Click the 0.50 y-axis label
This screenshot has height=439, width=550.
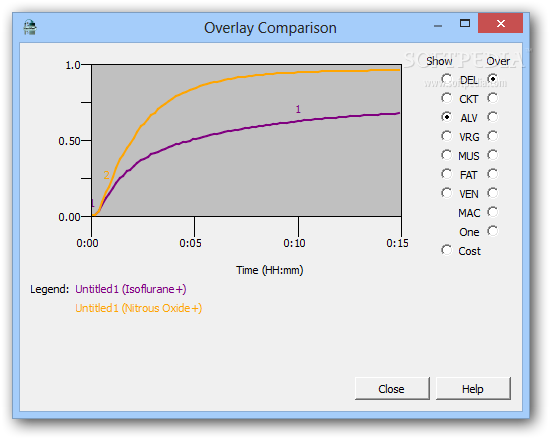pos(69,141)
